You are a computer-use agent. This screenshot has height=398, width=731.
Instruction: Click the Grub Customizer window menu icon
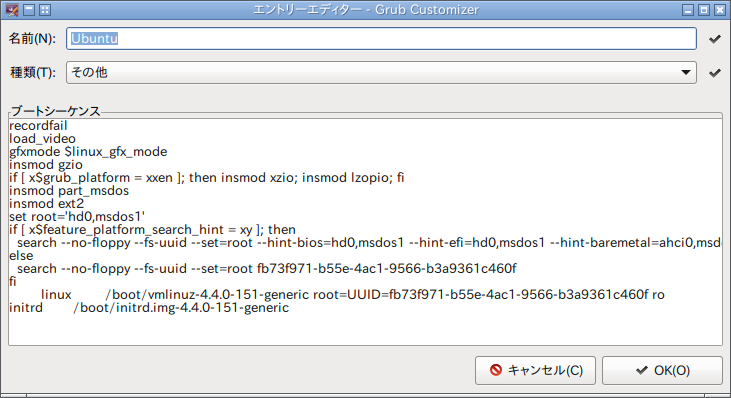point(12,10)
